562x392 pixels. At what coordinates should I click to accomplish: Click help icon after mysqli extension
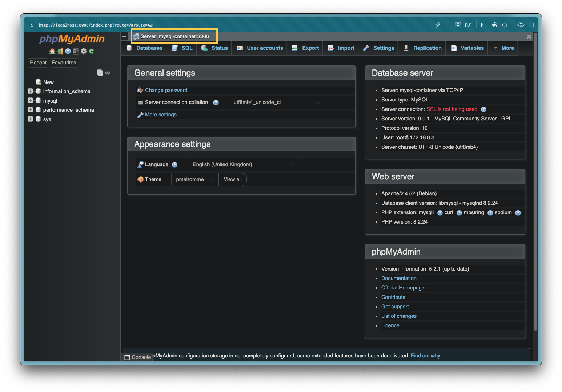click(440, 213)
